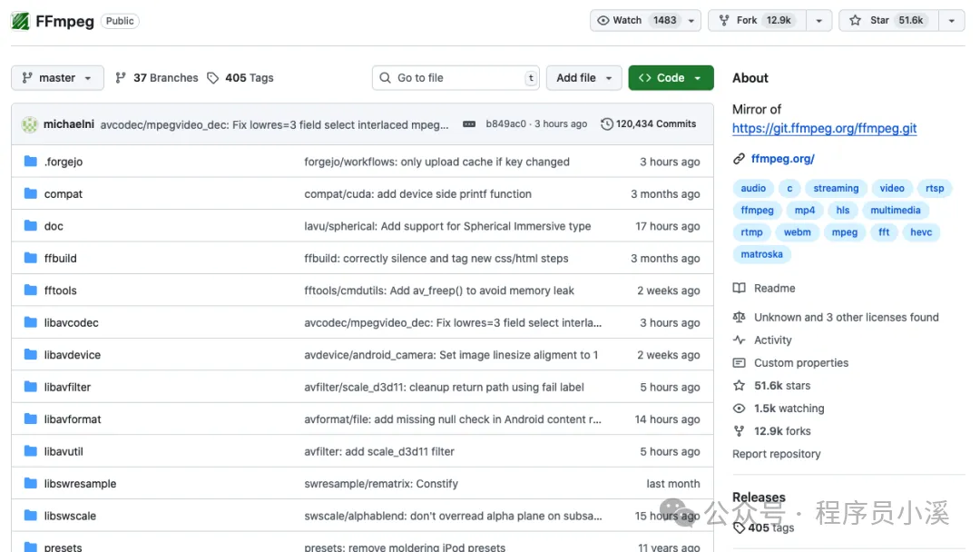Click the license scale icon

[x=739, y=317]
